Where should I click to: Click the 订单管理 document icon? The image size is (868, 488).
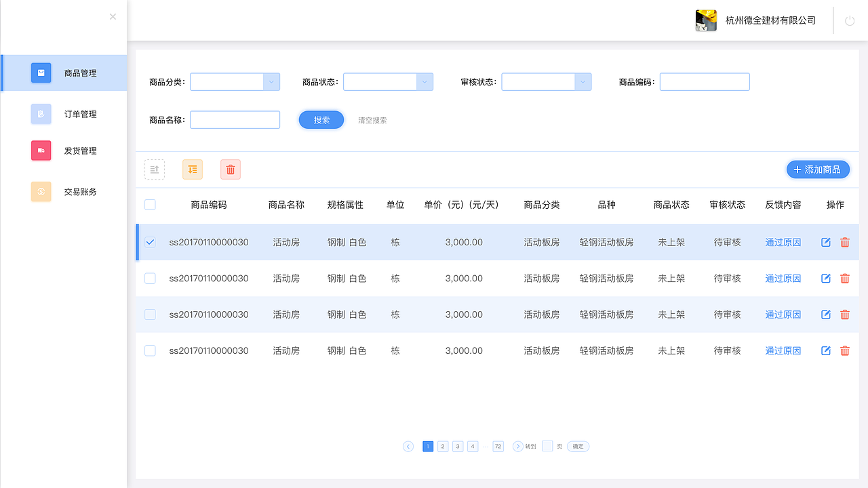(x=41, y=114)
